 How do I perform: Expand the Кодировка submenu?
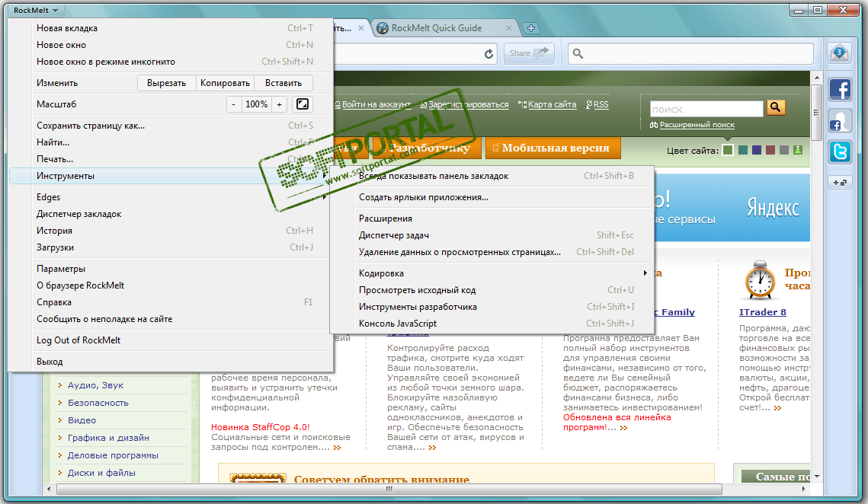click(x=492, y=273)
